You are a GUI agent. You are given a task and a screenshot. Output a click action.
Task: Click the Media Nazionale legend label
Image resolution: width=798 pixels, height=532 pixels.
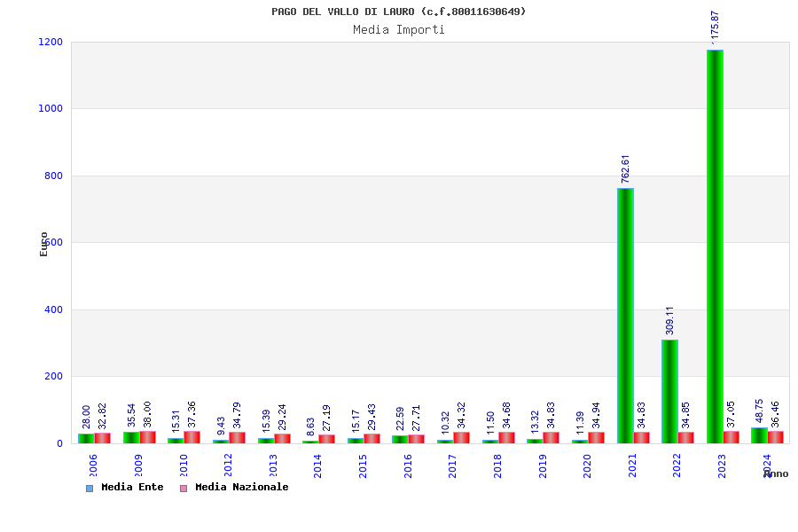coord(242,487)
